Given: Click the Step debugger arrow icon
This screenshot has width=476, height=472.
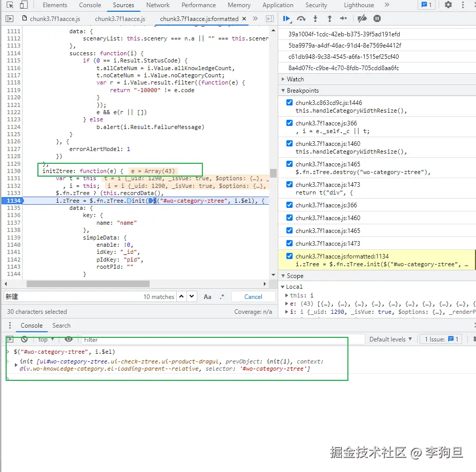Looking at the screenshot, I should click(343, 18).
